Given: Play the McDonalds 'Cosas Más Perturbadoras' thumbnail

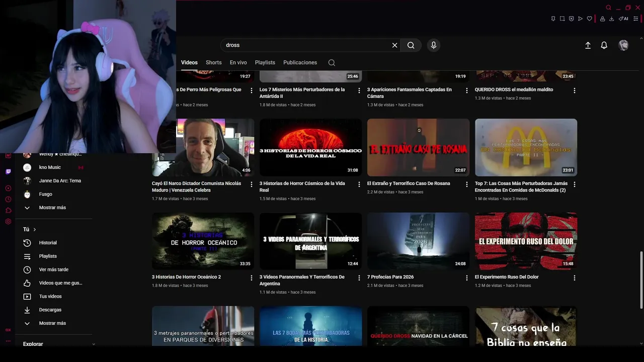Looking at the screenshot, I should coord(526,147).
